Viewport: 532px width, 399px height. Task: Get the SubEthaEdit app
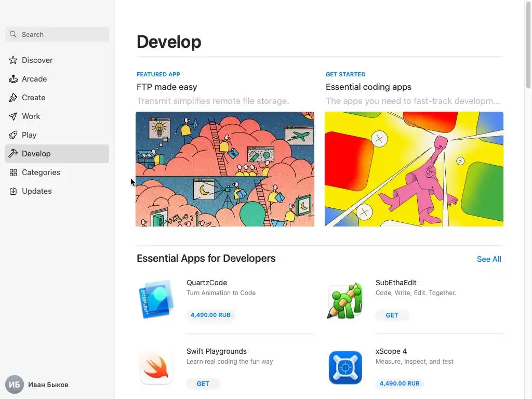pos(392,315)
